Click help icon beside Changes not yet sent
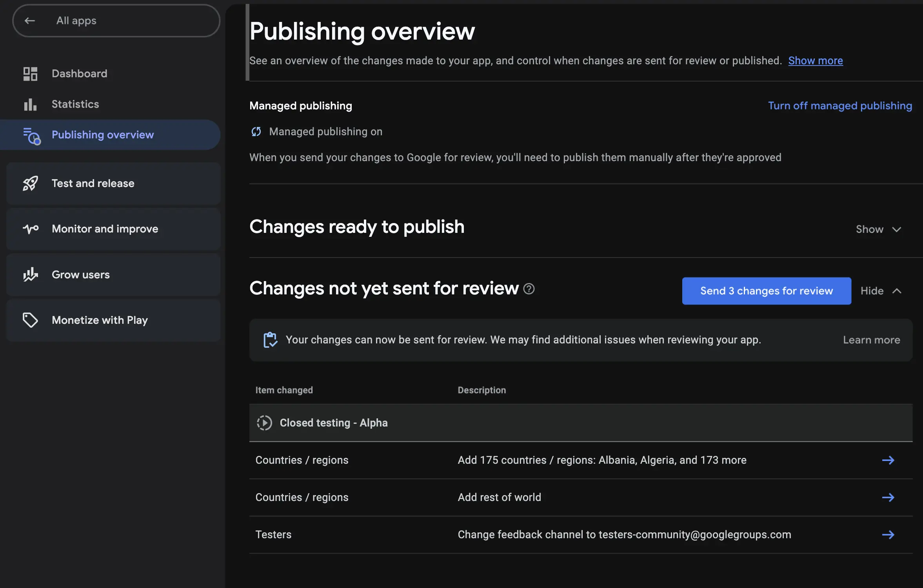Viewport: 923px width, 588px height. 529,289
